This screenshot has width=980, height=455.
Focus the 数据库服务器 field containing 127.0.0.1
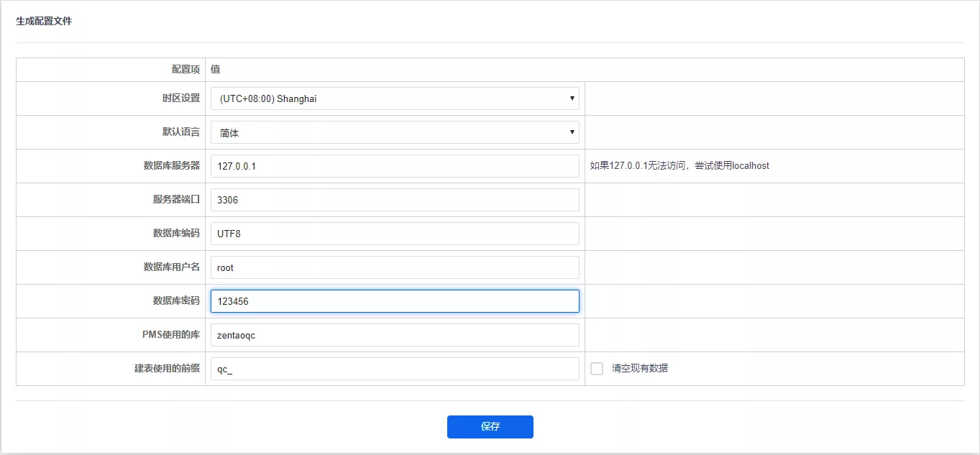[x=394, y=166]
